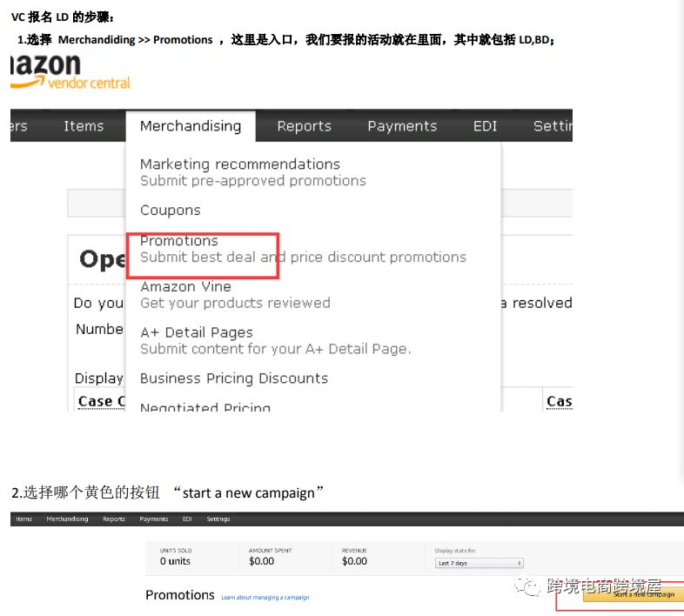Screen dimensions: 684x616
Task: Click Merchandising in the small lower navbar
Action: (x=67, y=519)
